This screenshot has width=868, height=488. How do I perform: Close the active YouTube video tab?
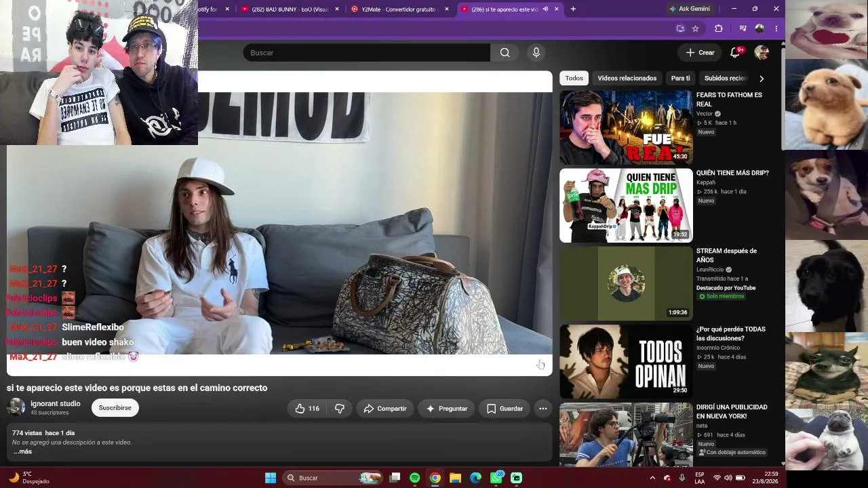[557, 9]
